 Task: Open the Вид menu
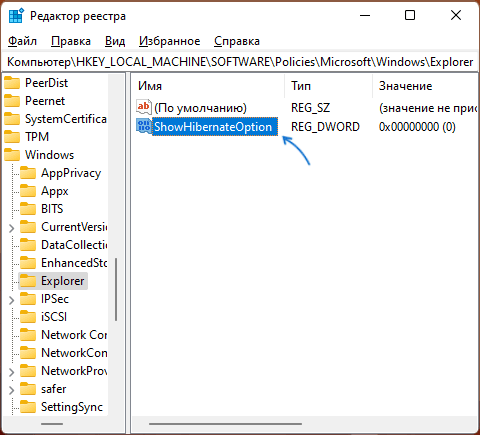coord(115,41)
